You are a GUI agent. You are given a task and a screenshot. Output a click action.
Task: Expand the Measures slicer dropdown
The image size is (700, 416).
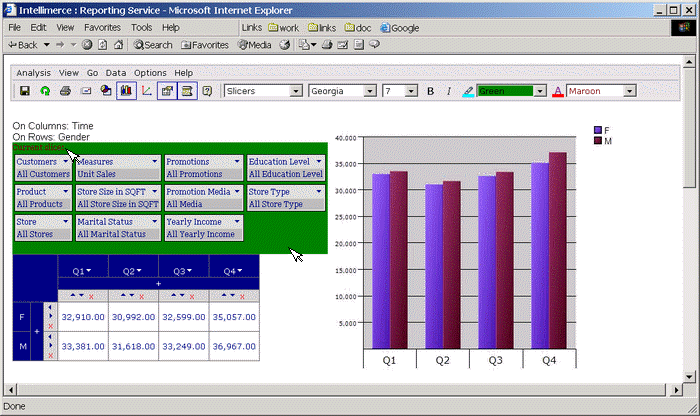tap(154, 161)
